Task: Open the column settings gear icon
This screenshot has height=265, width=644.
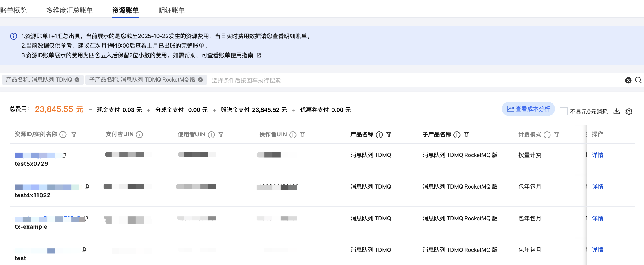Action: click(629, 111)
